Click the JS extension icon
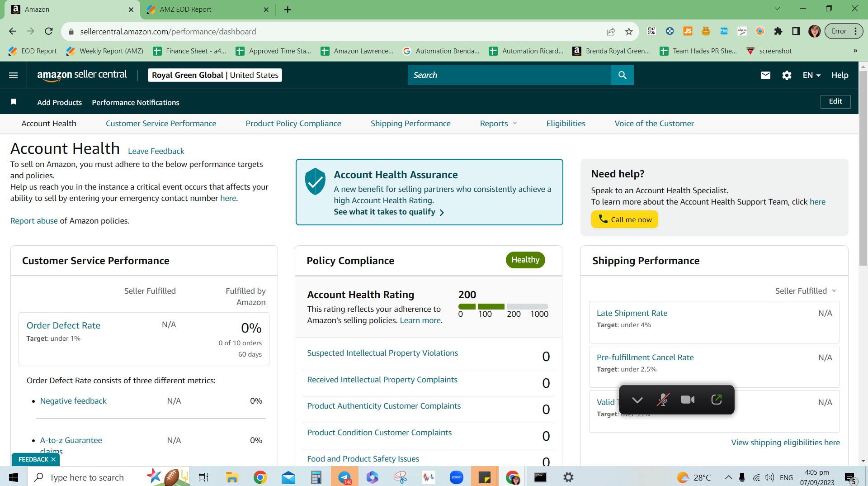The height and width of the screenshot is (486, 868). tap(688, 31)
